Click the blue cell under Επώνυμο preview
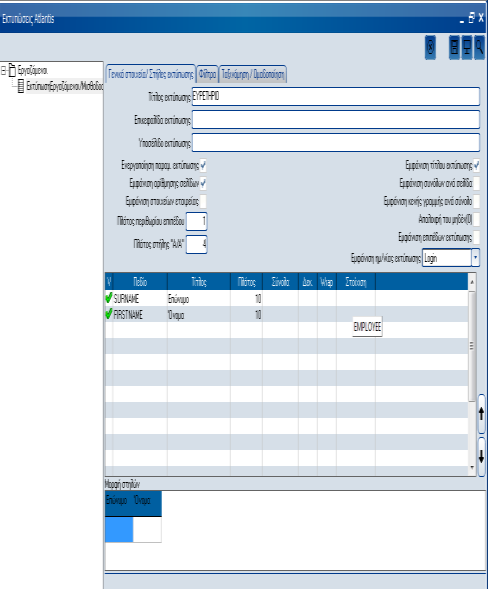 (x=119, y=529)
